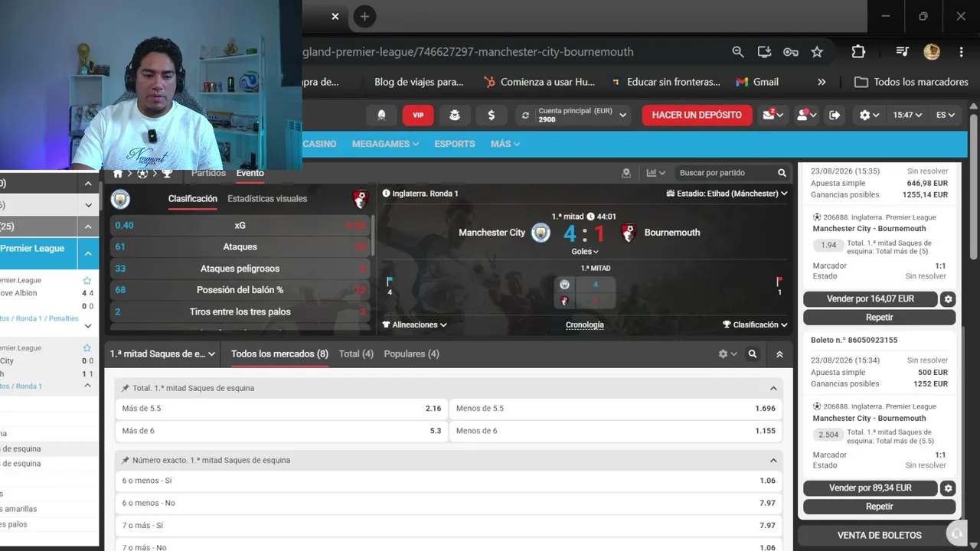Open the install app icon in the address bar
Image resolution: width=980 pixels, height=551 pixels.
click(764, 52)
